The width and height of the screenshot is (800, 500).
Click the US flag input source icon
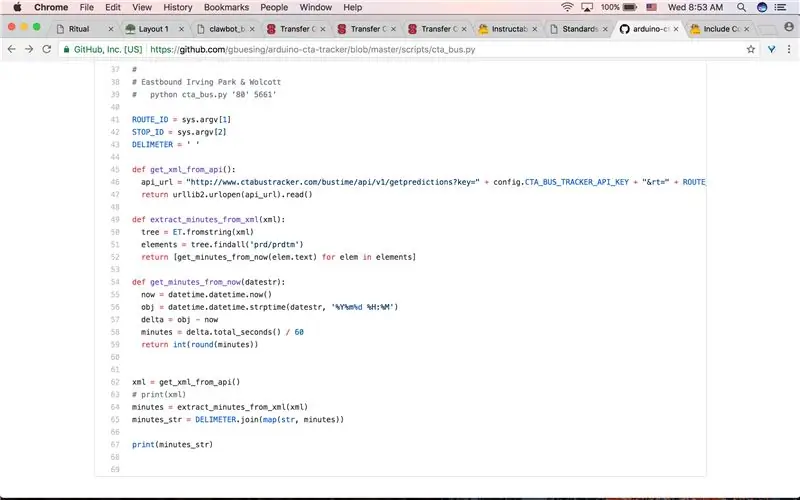(x=652, y=7)
